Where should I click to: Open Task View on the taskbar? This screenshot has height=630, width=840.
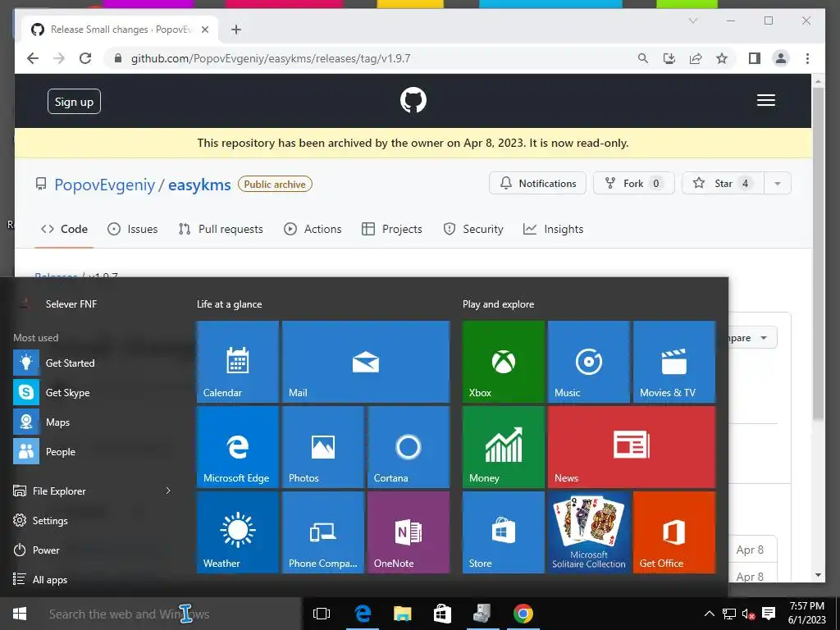[x=322, y=614]
